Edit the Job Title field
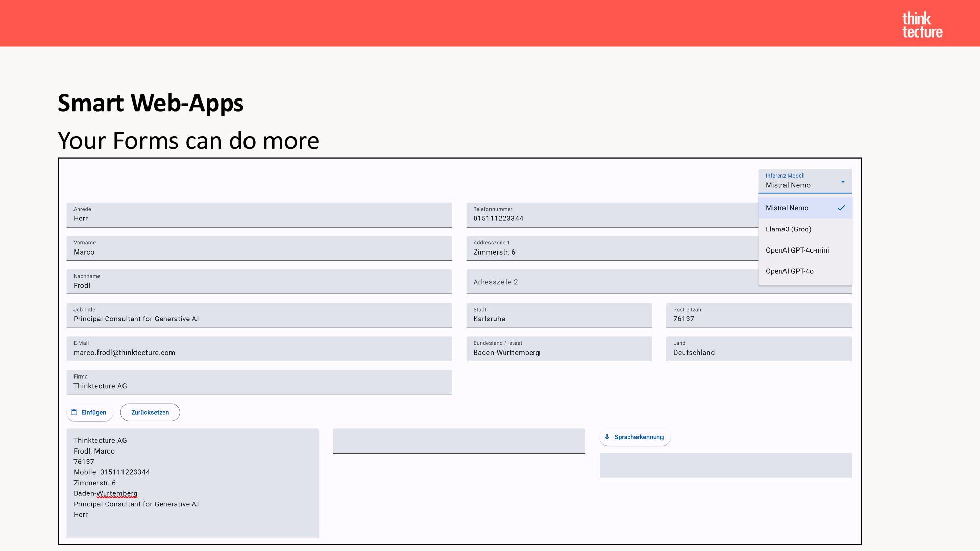The height and width of the screenshot is (551, 980). click(x=259, y=315)
